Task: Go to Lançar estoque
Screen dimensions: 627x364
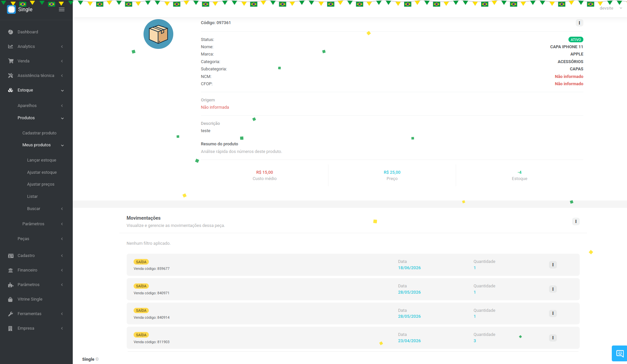Action: click(42, 160)
